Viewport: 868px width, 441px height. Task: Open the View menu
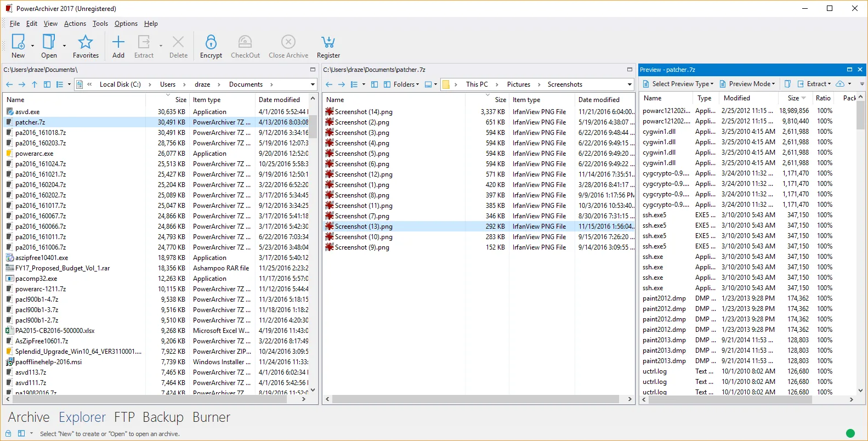[50, 24]
